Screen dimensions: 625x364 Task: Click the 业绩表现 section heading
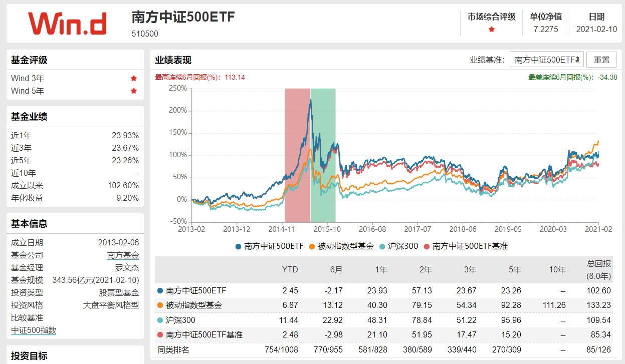pos(173,60)
